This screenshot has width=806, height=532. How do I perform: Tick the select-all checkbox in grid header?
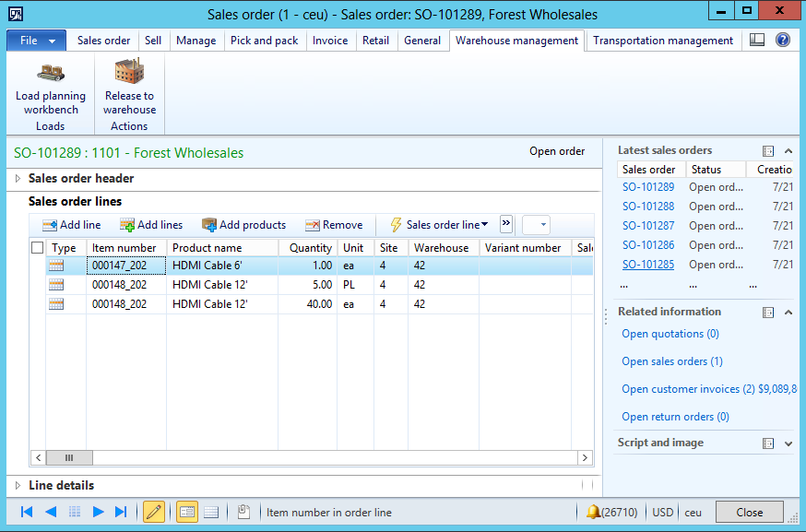(x=38, y=248)
